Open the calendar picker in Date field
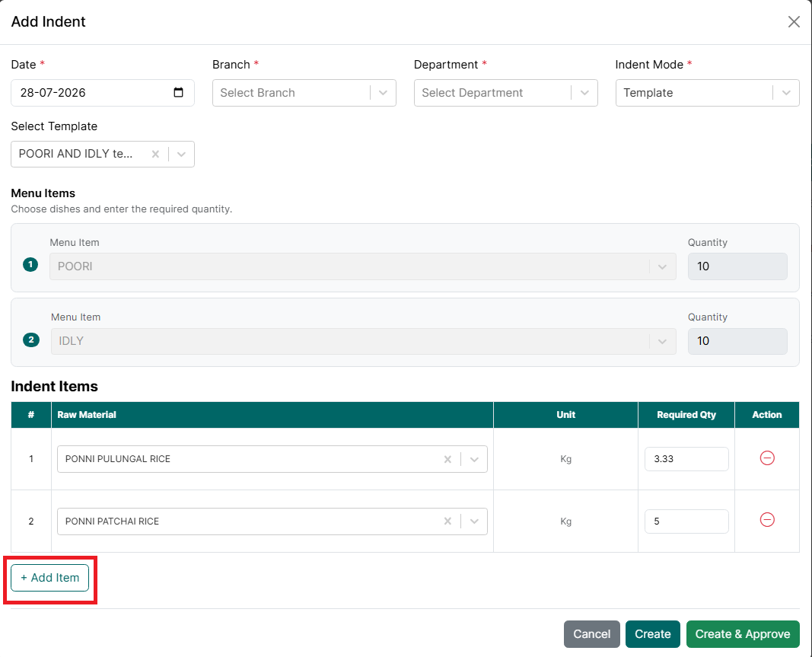Image resolution: width=812 pixels, height=657 pixels. click(x=178, y=92)
